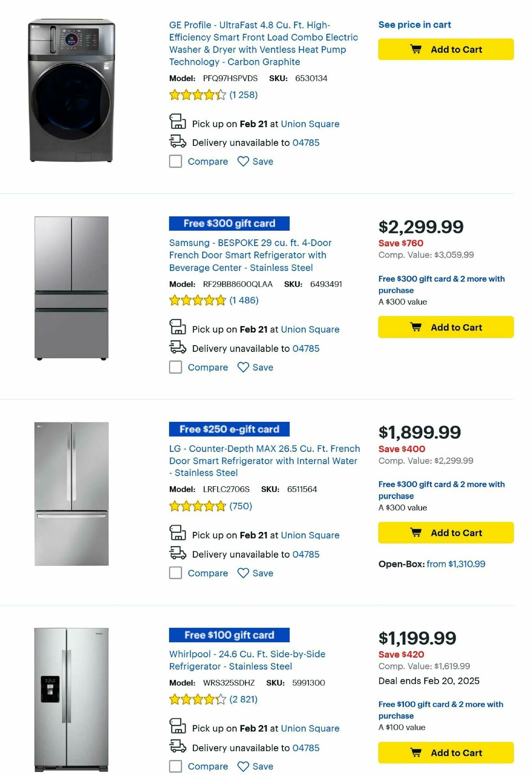Check Compare for GE Profile washer

coord(175,161)
